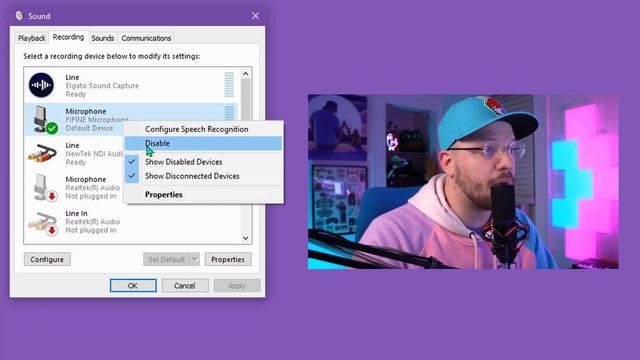Switch to the Playback tab
Screen dimensions: 640x360
(x=31, y=38)
